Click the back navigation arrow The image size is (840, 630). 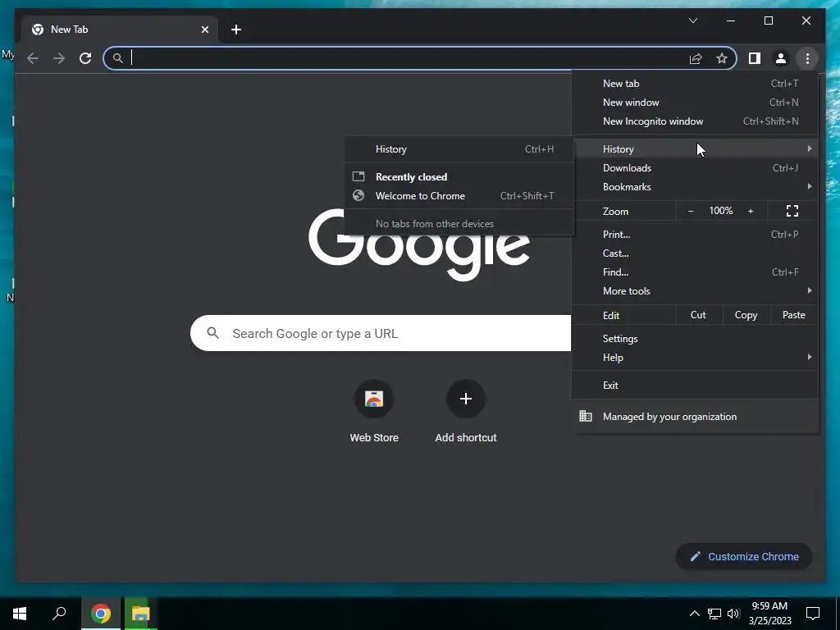33,58
